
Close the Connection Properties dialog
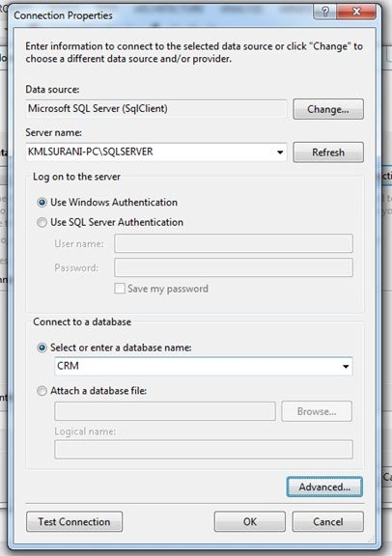pos(356,12)
